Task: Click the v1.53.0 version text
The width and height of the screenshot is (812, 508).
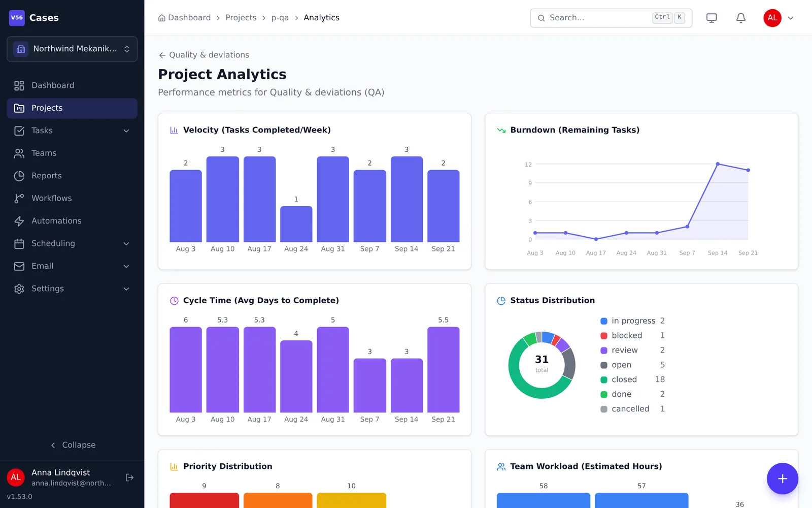Action: 19,497
